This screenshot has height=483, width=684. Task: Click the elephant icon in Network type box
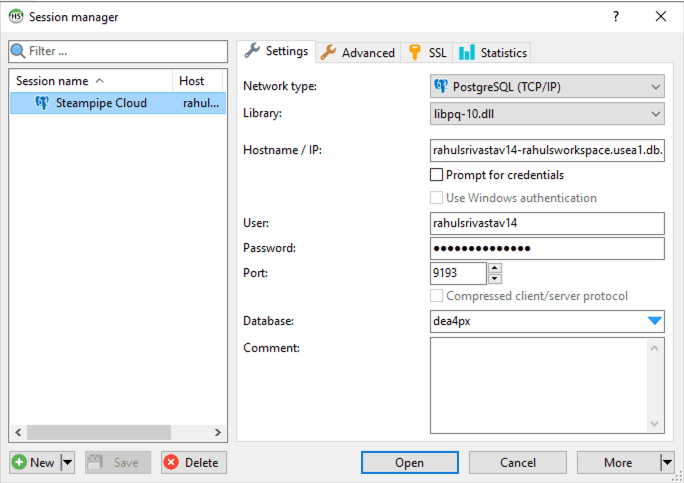tap(441, 86)
